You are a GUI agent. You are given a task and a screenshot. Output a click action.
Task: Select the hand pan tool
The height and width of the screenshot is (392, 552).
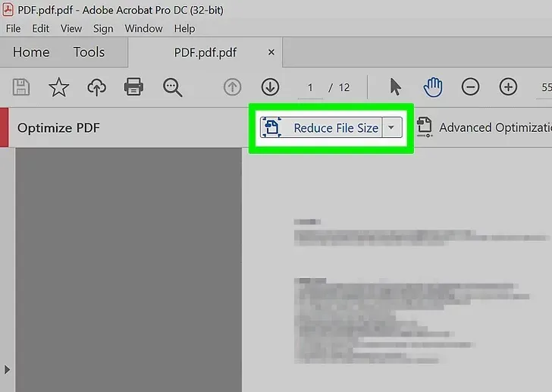[x=433, y=87]
